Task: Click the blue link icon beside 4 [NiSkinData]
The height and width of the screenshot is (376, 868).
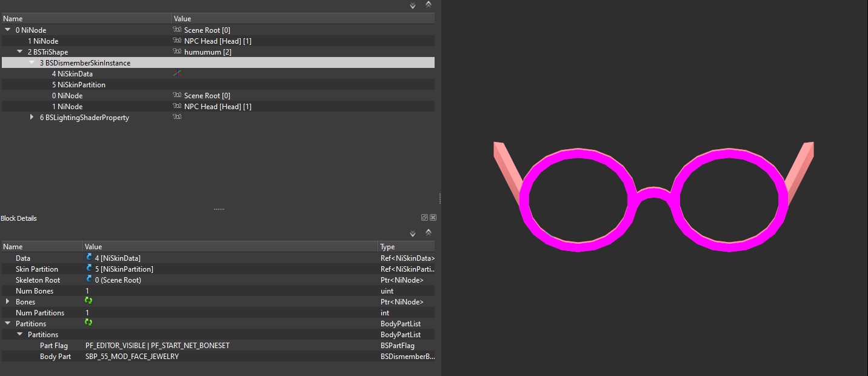Action: (x=89, y=258)
